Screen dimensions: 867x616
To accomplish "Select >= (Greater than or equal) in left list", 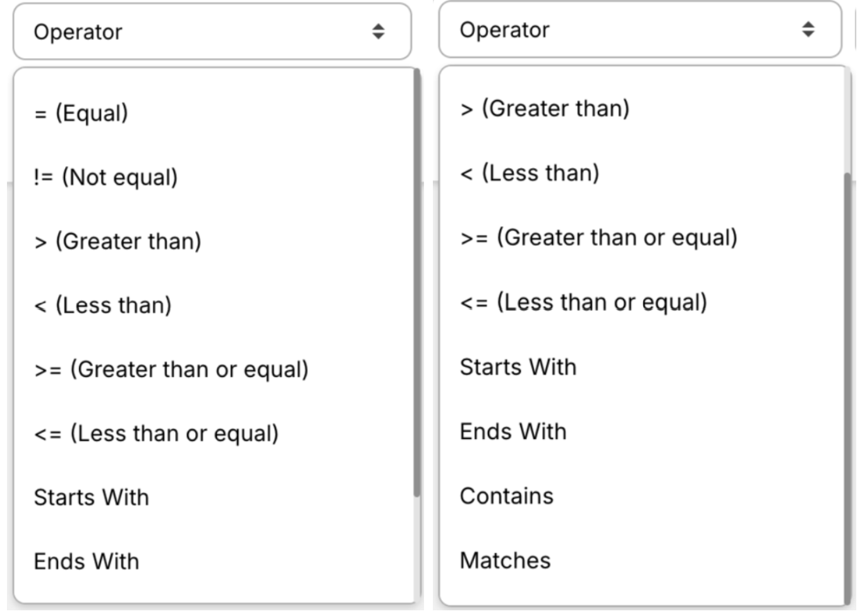I will (x=171, y=370).
